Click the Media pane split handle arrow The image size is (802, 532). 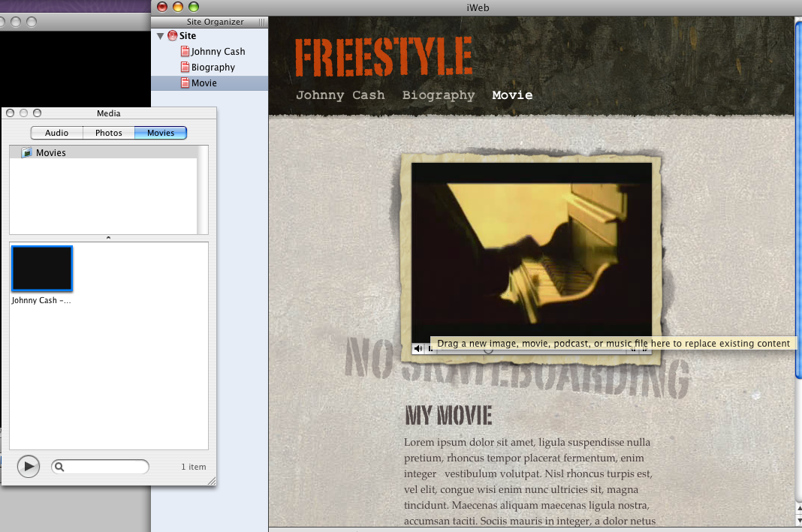[x=108, y=238]
